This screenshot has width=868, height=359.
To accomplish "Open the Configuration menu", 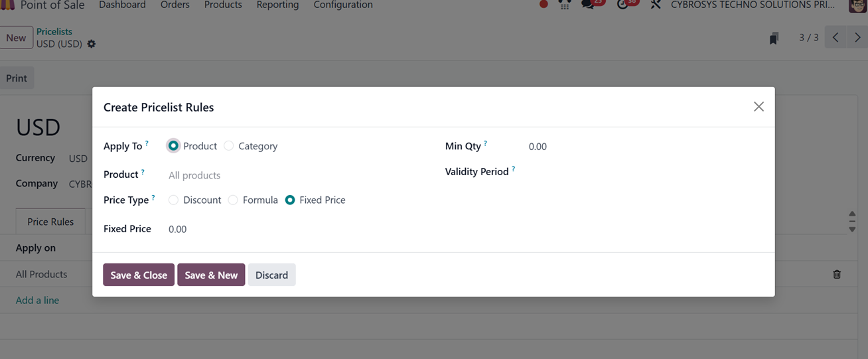I will click(343, 5).
